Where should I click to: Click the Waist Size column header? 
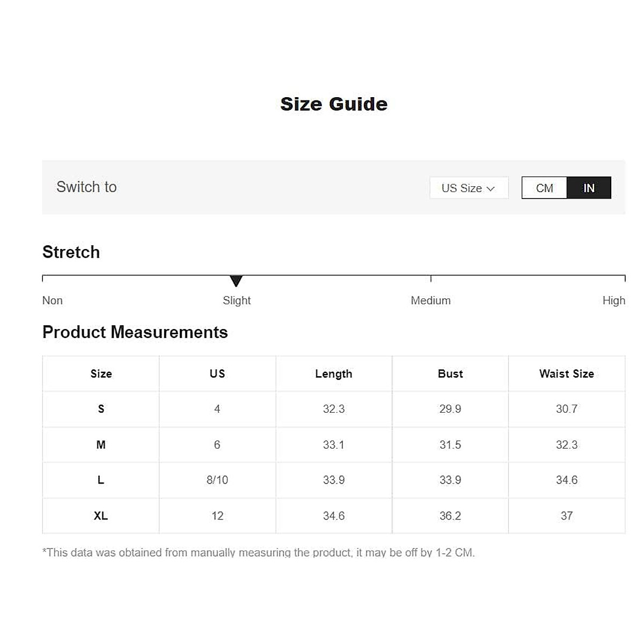tap(567, 374)
